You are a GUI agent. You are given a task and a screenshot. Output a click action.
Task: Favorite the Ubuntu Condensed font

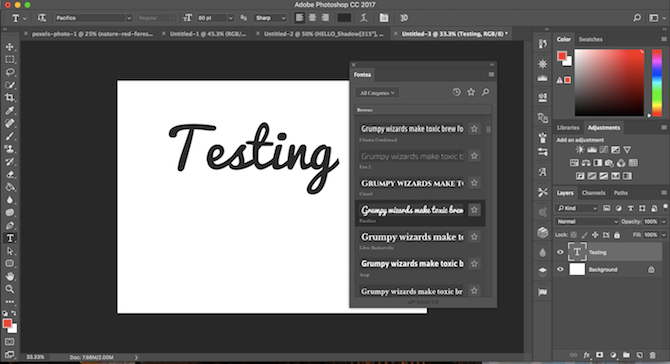[474, 129]
